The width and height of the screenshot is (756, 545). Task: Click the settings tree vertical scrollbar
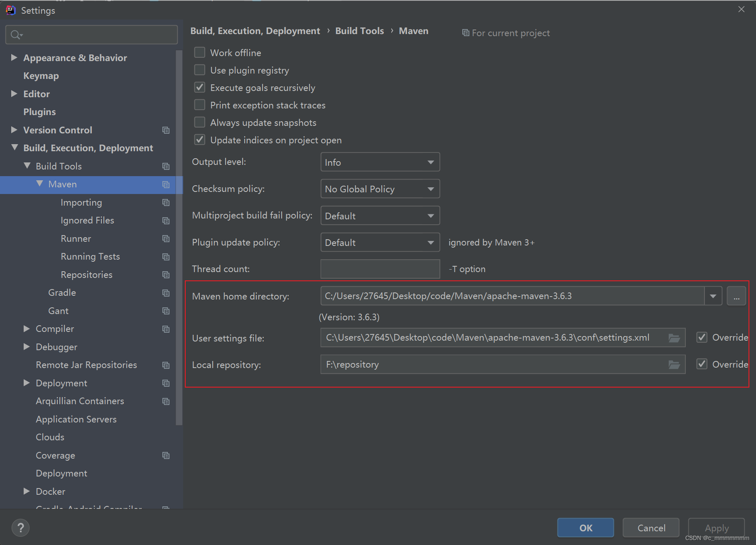click(179, 238)
